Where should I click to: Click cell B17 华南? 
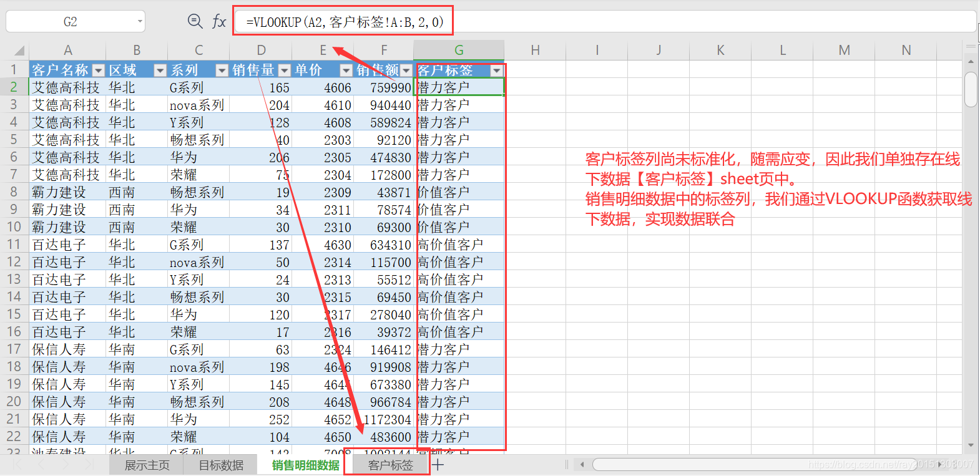(x=137, y=349)
